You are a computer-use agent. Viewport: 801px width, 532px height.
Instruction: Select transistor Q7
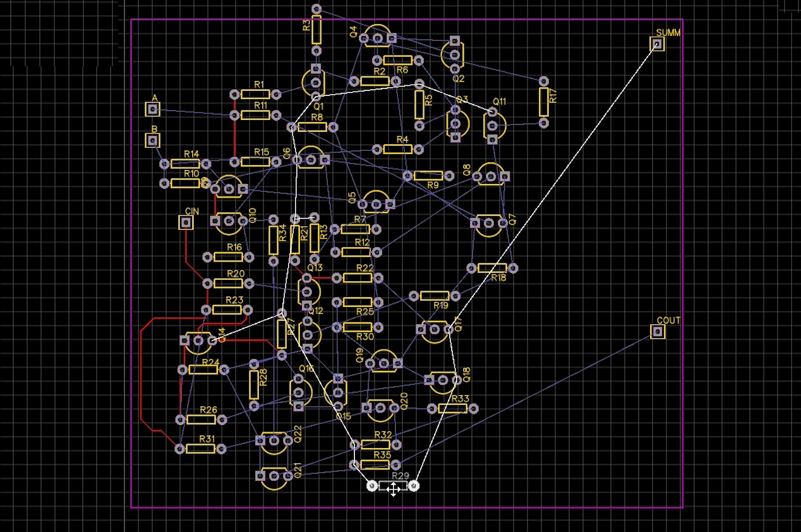click(x=490, y=225)
